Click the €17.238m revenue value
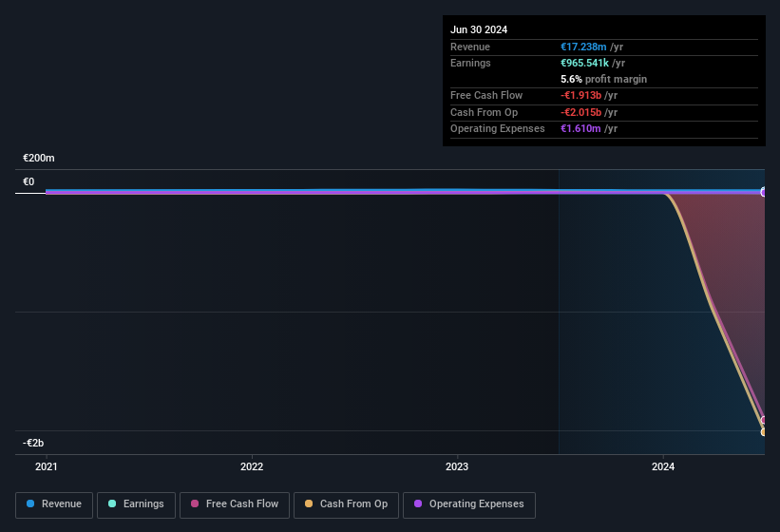This screenshot has height=532, width=780. pyautogui.click(x=583, y=47)
